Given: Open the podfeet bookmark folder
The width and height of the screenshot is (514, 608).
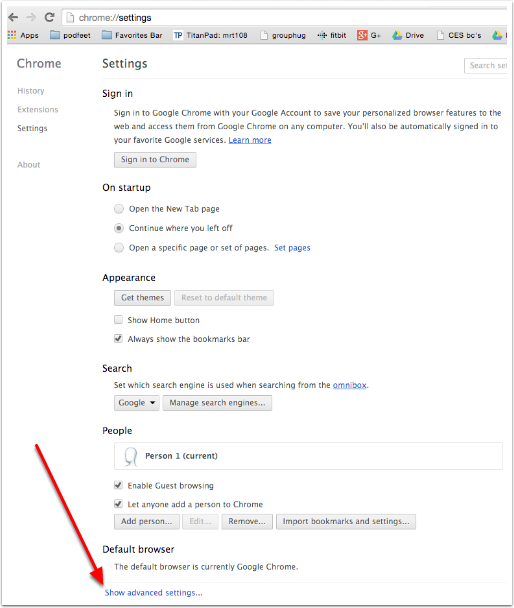Looking at the screenshot, I should pos(71,35).
